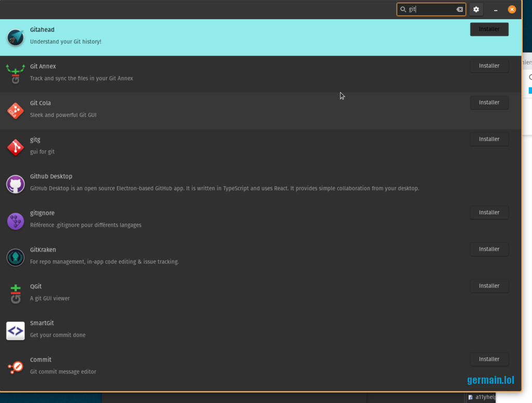Select the gitg red diamond icon
This screenshot has width=532, height=403.
point(16,148)
